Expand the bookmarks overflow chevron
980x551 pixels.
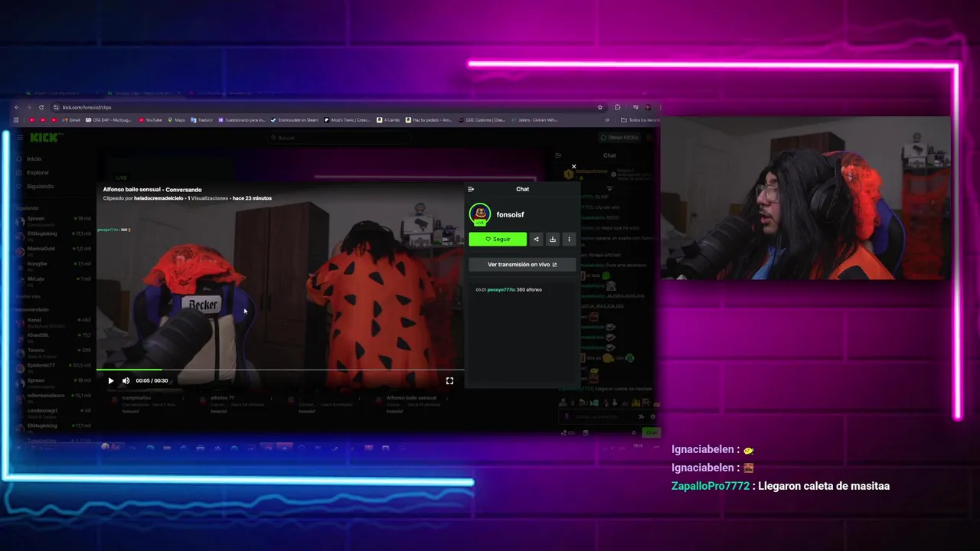tap(607, 120)
